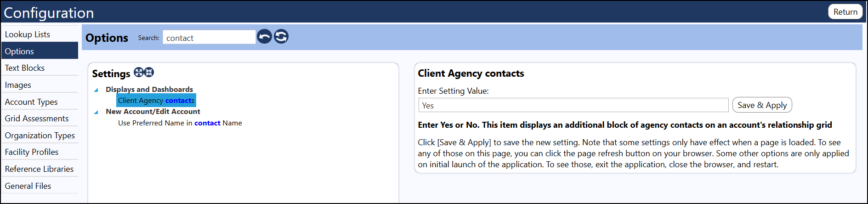Image resolution: width=868 pixels, height=204 pixels.
Task: Click the refresh icon next to search box
Action: [281, 36]
